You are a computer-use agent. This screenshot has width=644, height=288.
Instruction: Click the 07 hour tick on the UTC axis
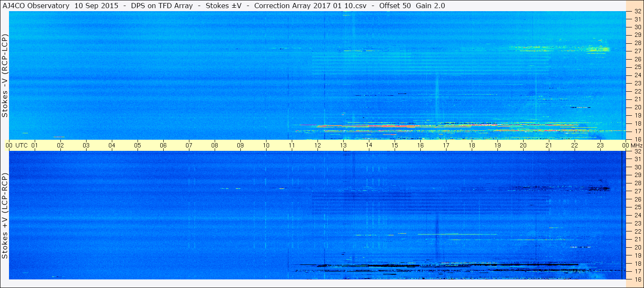tap(189, 145)
